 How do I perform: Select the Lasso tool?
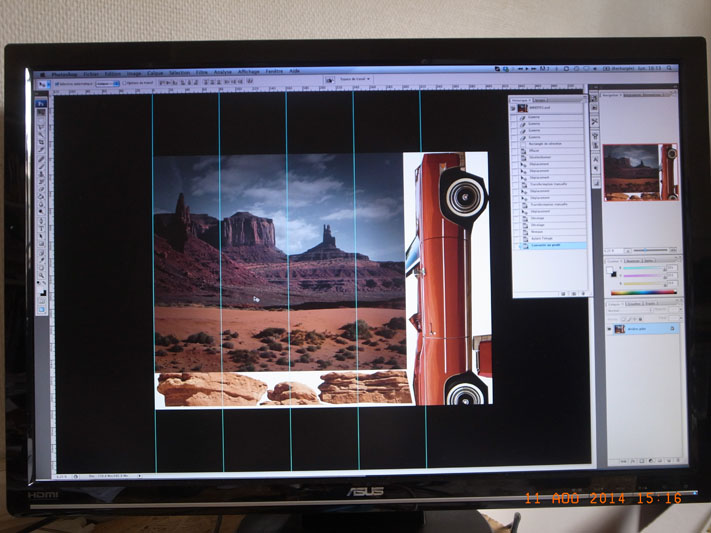(x=41, y=127)
